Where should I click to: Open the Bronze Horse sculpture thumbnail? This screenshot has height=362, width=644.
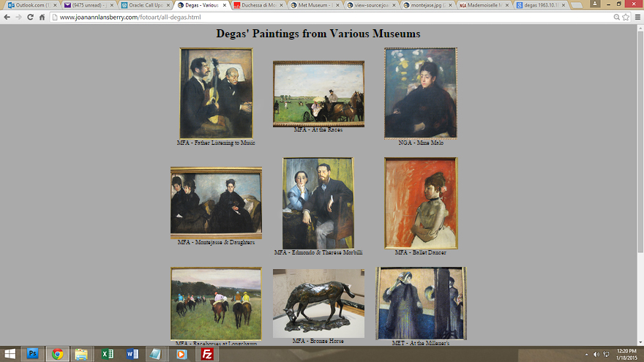click(319, 303)
